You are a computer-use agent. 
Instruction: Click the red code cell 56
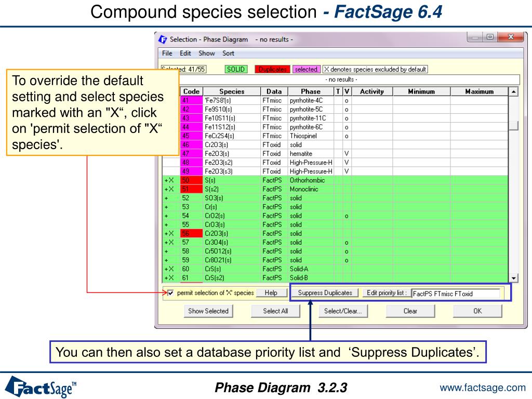click(191, 233)
